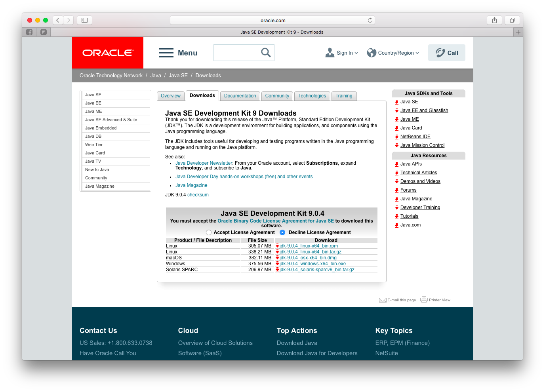Viewport: 545px width, 392px height.
Task: Click the Facebook pinned tab icon
Action: 29,32
